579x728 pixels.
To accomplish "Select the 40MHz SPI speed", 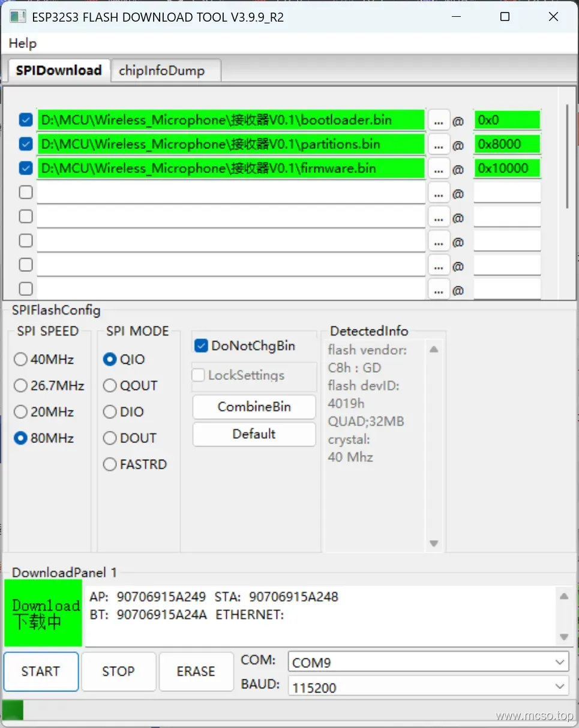I will pos(20,359).
